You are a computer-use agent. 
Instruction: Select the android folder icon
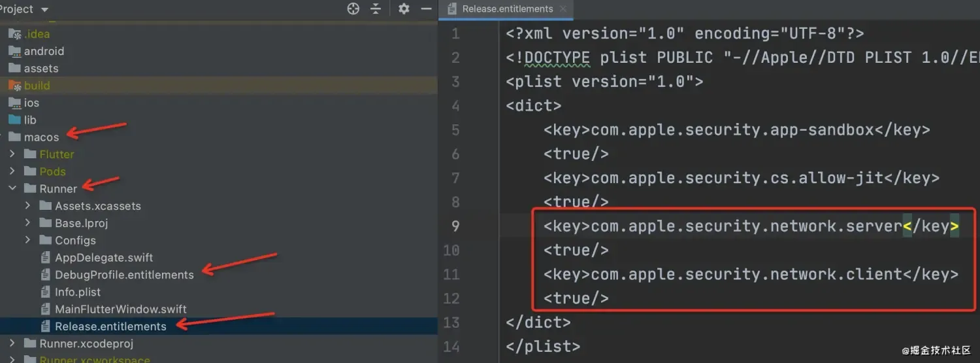click(14, 51)
